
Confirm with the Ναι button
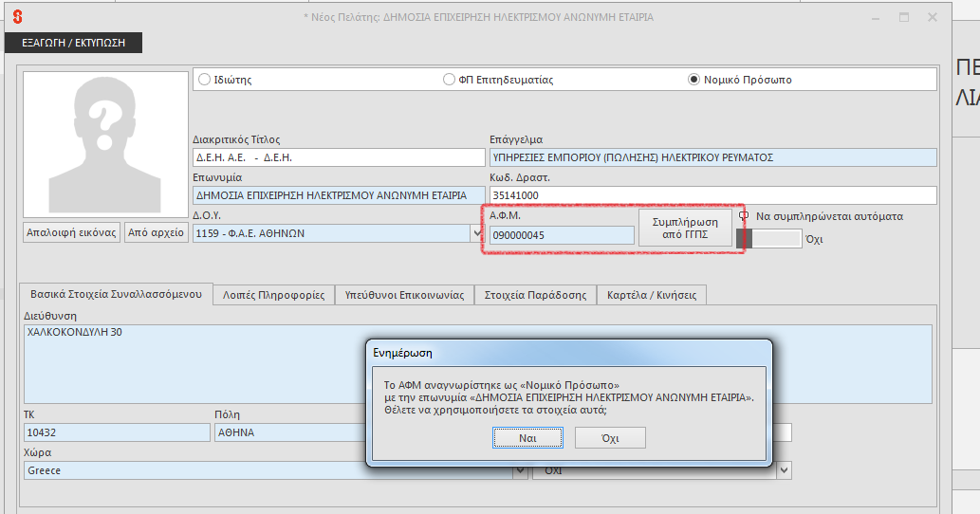tap(527, 438)
